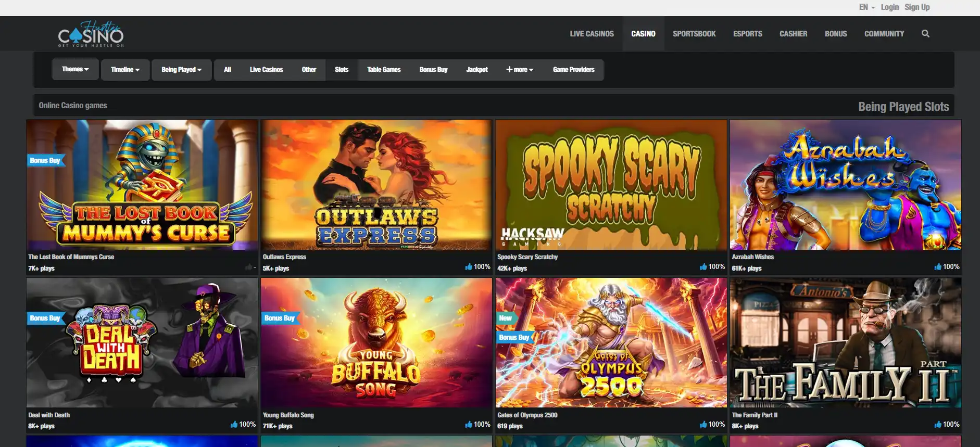Screen dimensions: 980x447
Task: Go to CASINO in main navigation
Action: (x=643, y=33)
